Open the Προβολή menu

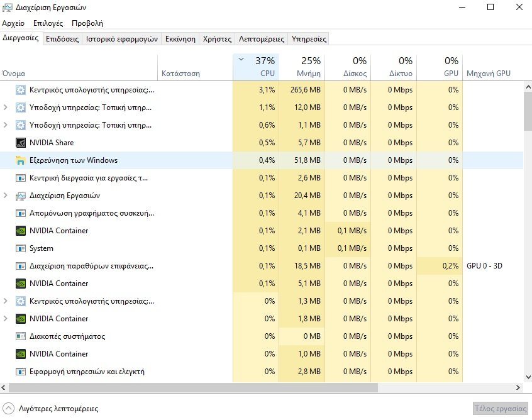(87, 23)
